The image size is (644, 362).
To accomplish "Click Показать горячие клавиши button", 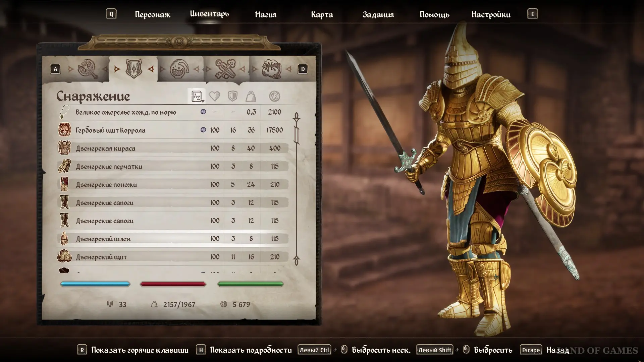I will 140,350.
